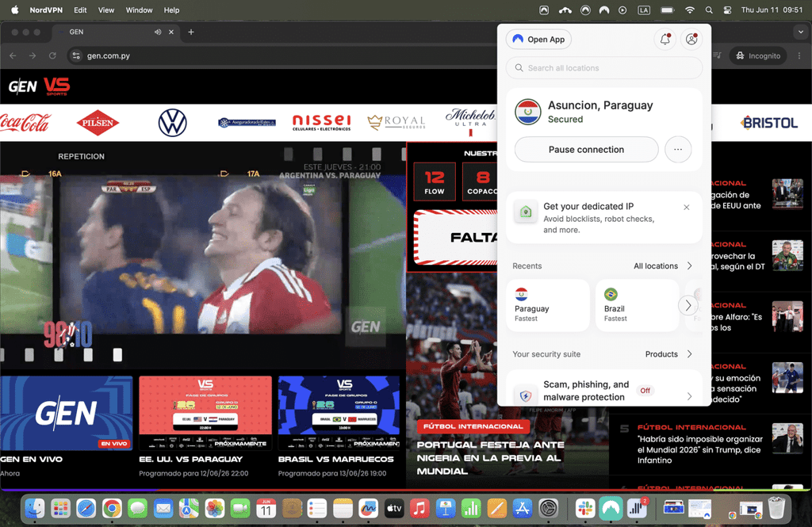
Task: Click the GEN VS Sports logo
Action: click(x=40, y=86)
